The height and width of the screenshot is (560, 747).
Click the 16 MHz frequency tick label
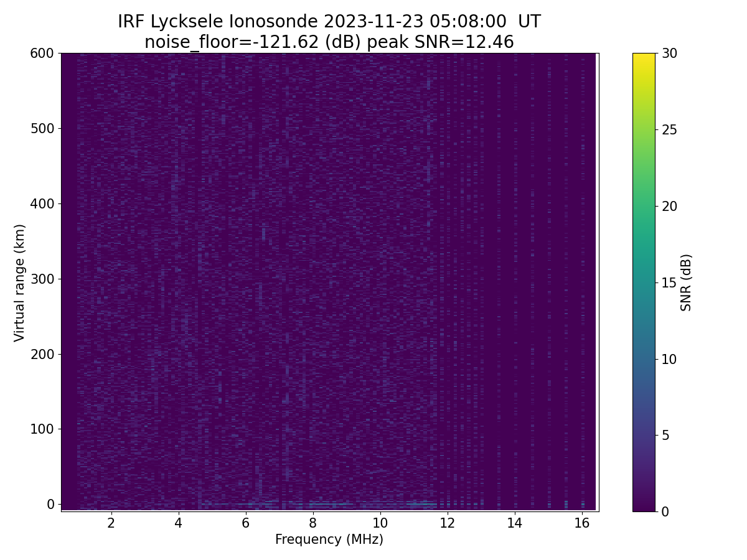tap(581, 523)
